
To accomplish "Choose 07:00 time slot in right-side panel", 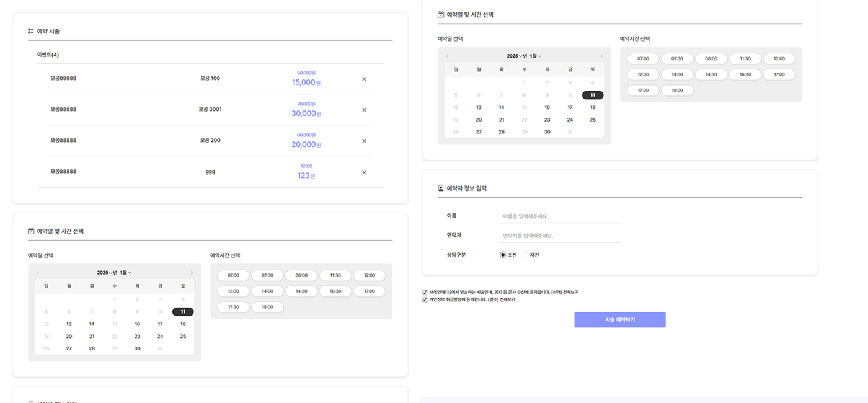I will pyautogui.click(x=643, y=59).
